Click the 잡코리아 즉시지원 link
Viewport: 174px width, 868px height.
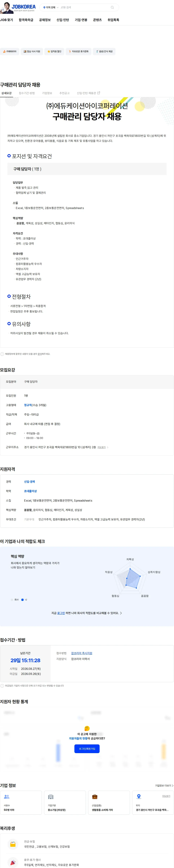pyautogui.click(x=81, y=653)
